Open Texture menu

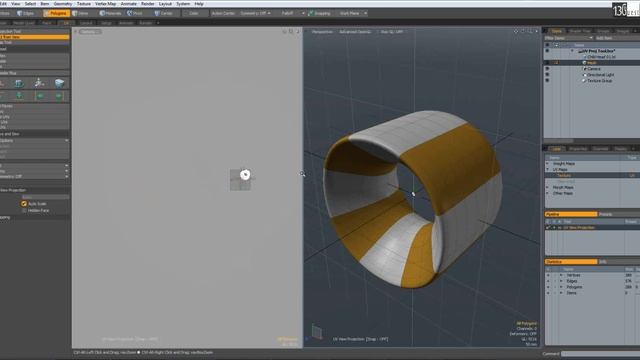point(84,4)
